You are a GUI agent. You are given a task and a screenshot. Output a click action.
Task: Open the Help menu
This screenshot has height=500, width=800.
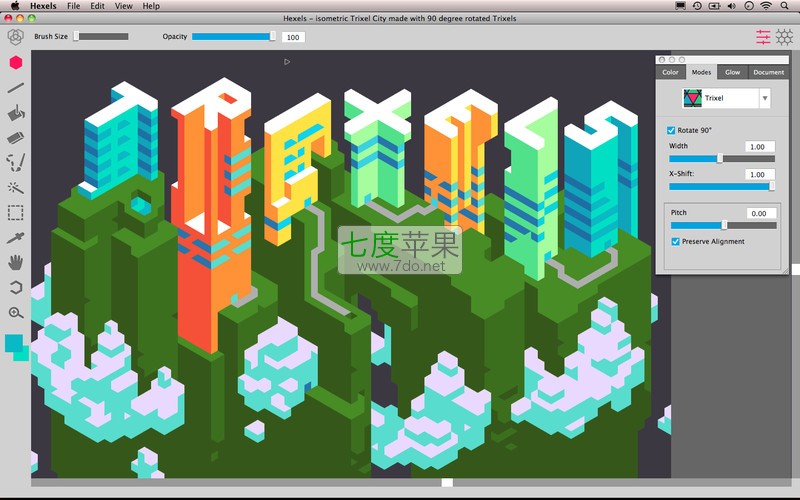click(151, 6)
